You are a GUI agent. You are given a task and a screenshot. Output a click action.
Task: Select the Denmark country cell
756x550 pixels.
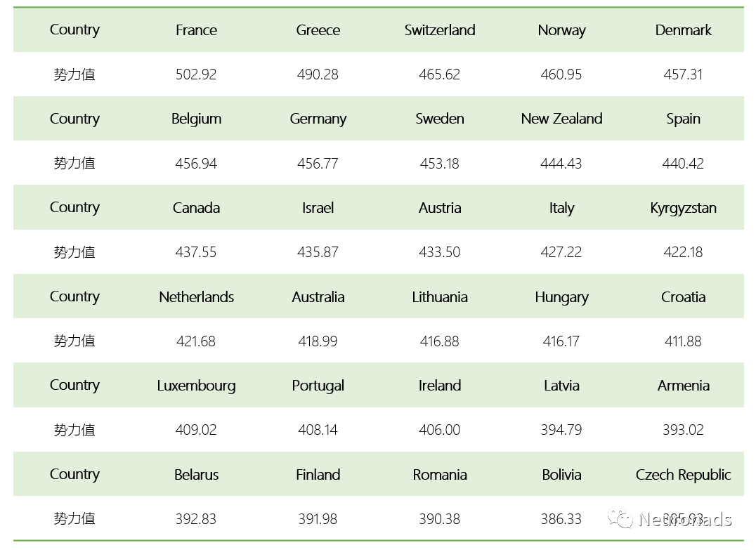[683, 30]
